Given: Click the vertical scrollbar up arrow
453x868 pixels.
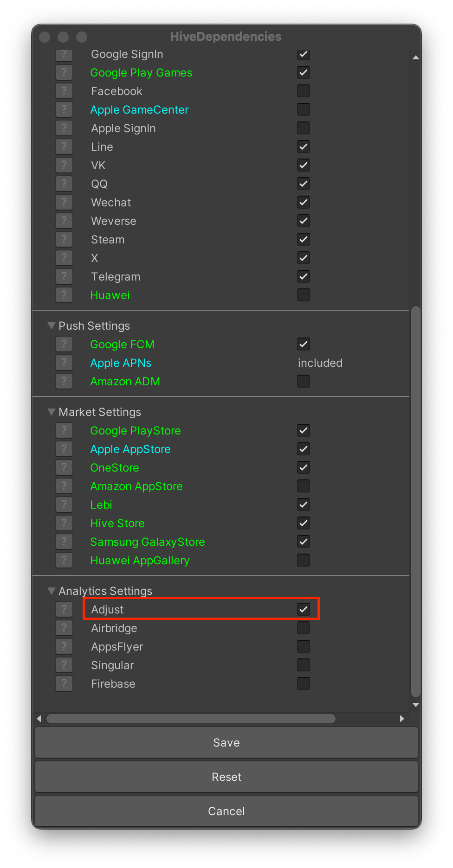Looking at the screenshot, I should [416, 57].
